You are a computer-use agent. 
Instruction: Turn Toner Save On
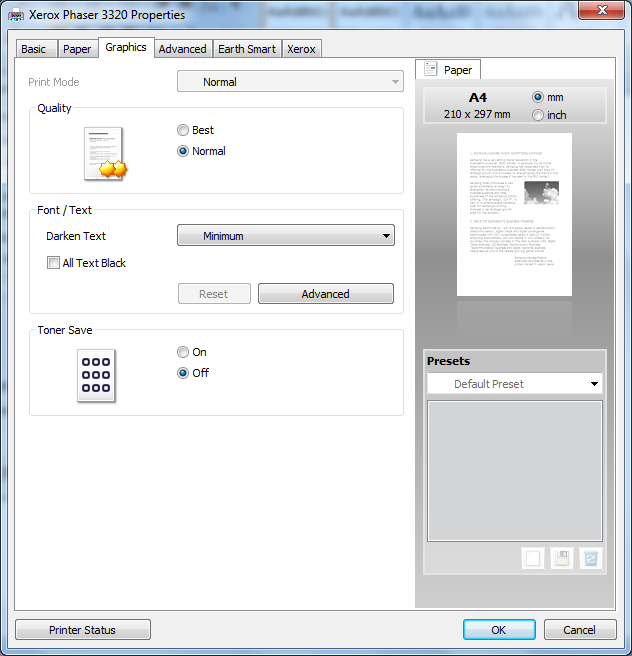pos(183,352)
